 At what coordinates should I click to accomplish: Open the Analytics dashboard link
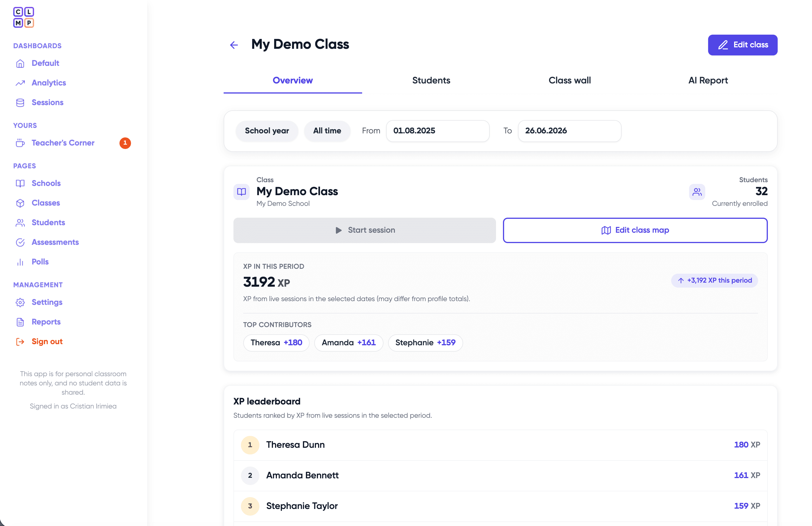[x=49, y=83]
